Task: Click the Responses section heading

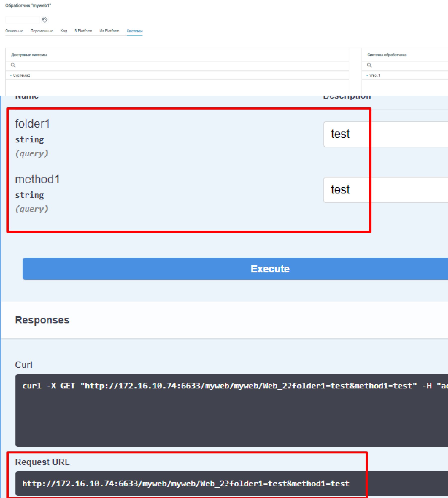Action: (42, 320)
